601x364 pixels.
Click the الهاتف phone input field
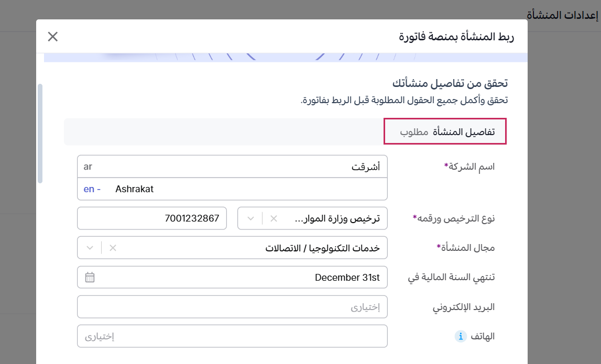point(232,336)
